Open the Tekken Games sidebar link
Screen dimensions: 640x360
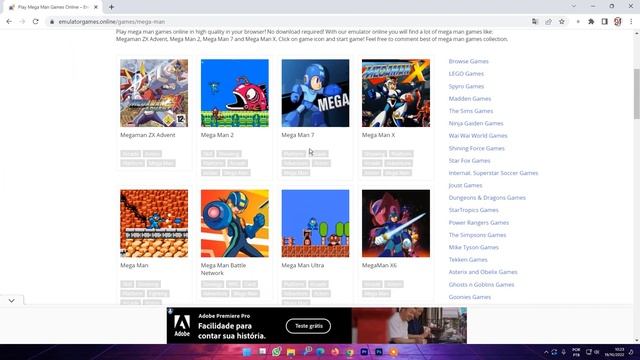468,260
